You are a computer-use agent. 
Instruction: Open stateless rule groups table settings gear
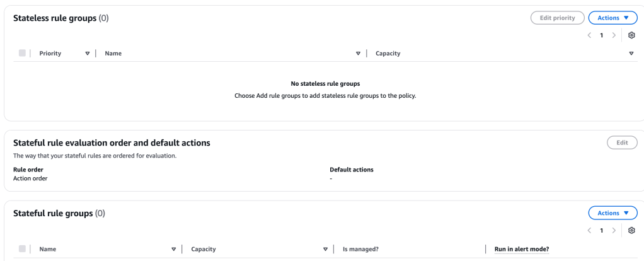click(631, 35)
